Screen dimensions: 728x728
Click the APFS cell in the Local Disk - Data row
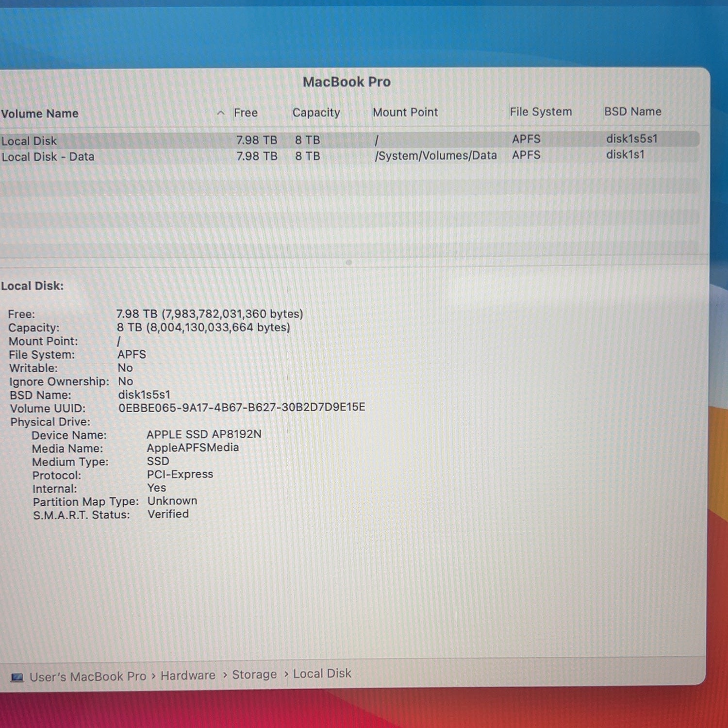(526, 155)
